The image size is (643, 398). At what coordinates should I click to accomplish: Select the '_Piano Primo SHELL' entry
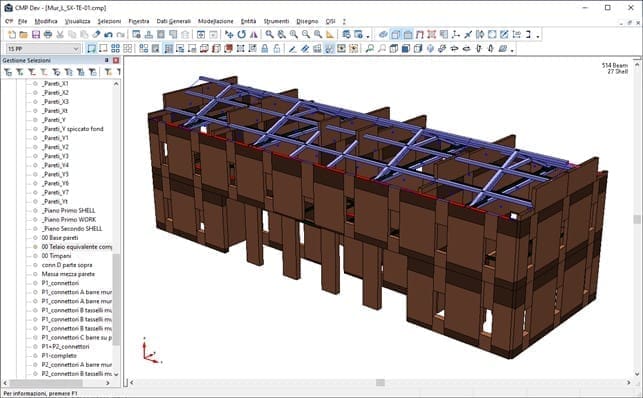pyautogui.click(x=68, y=210)
